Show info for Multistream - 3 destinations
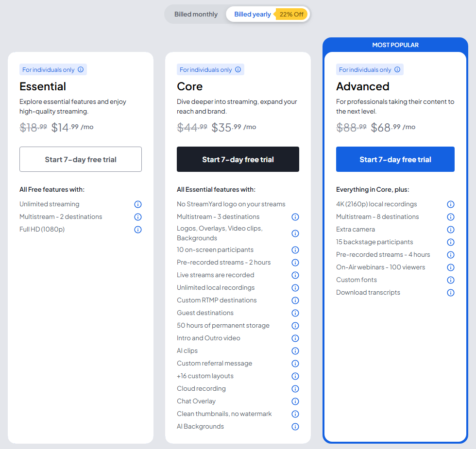The height and width of the screenshot is (449, 476). click(295, 217)
